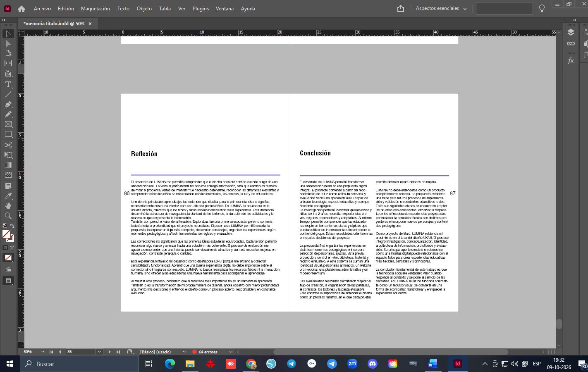This screenshot has width=588, height=372.
Task: Click the fill and stroke color swatch
Action: 8,236
